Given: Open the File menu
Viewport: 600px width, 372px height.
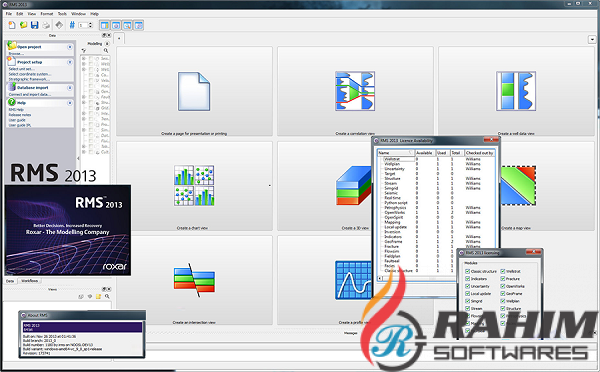Looking at the screenshot, I should pyautogui.click(x=8, y=13).
